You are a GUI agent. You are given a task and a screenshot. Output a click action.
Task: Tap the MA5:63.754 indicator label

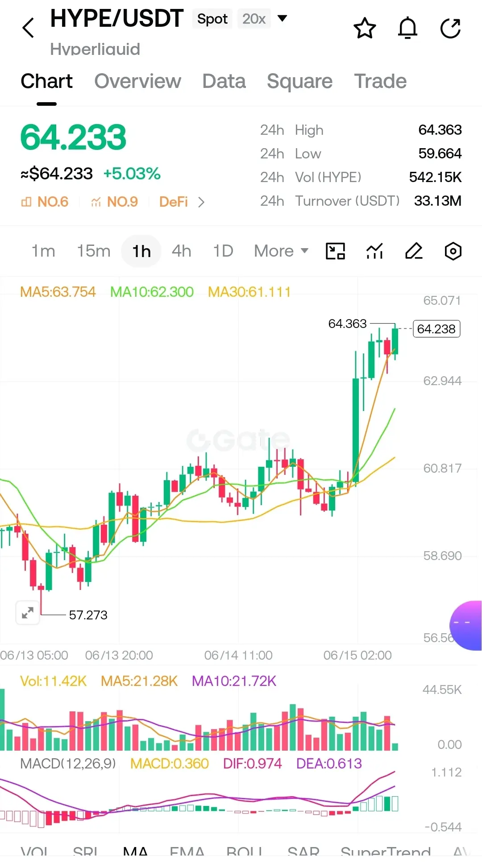[58, 292]
